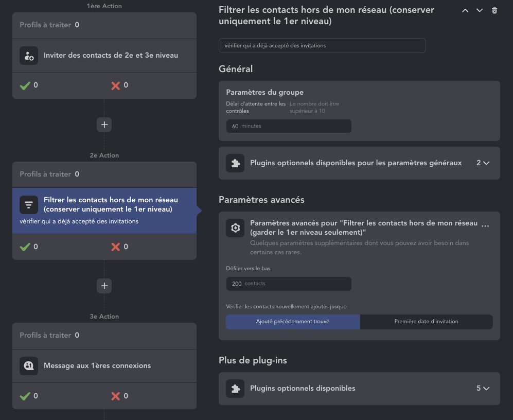
Task: Move the action up with the arrow
Action: pyautogui.click(x=465, y=10)
